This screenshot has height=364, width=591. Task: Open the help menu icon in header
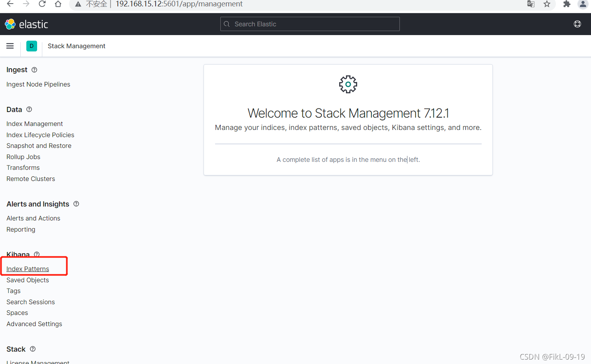click(x=577, y=24)
